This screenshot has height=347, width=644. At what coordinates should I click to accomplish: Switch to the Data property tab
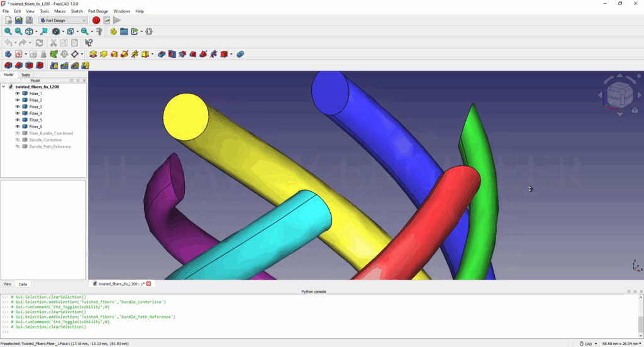coord(23,284)
